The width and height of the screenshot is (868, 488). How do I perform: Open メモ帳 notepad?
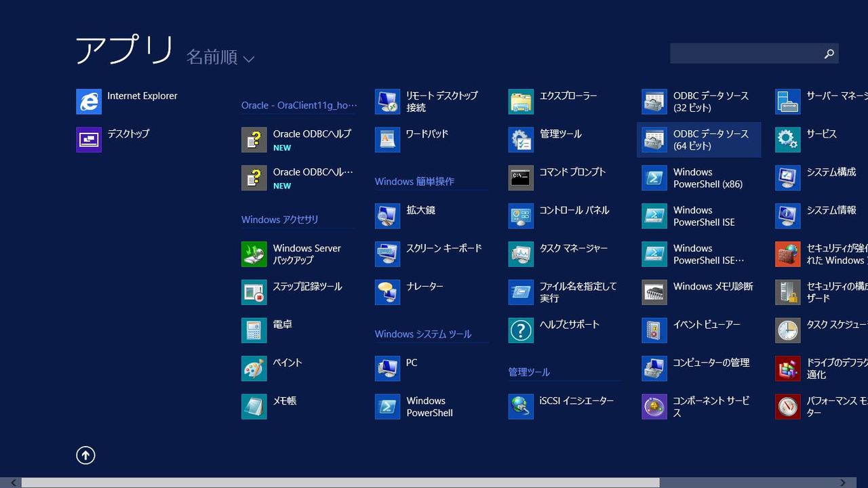269,407
